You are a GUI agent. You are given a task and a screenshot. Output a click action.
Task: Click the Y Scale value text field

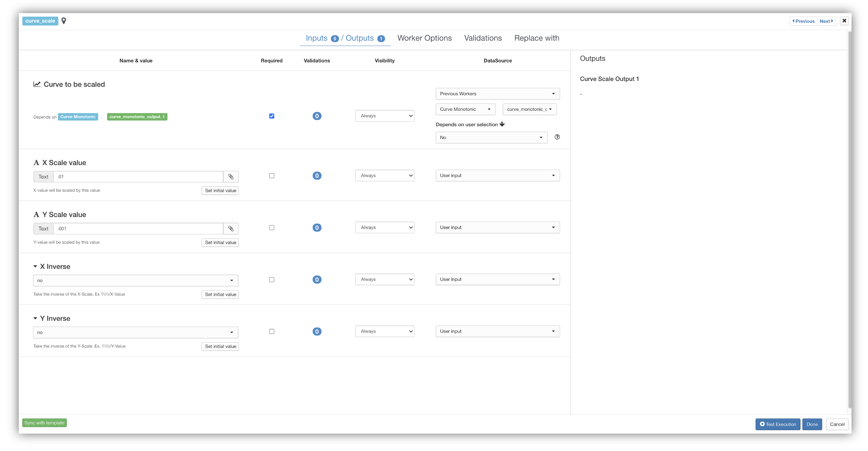click(x=138, y=228)
